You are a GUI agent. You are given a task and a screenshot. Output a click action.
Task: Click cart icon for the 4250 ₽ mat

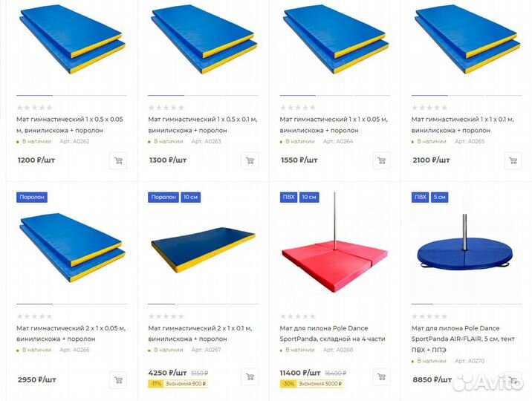click(x=250, y=377)
